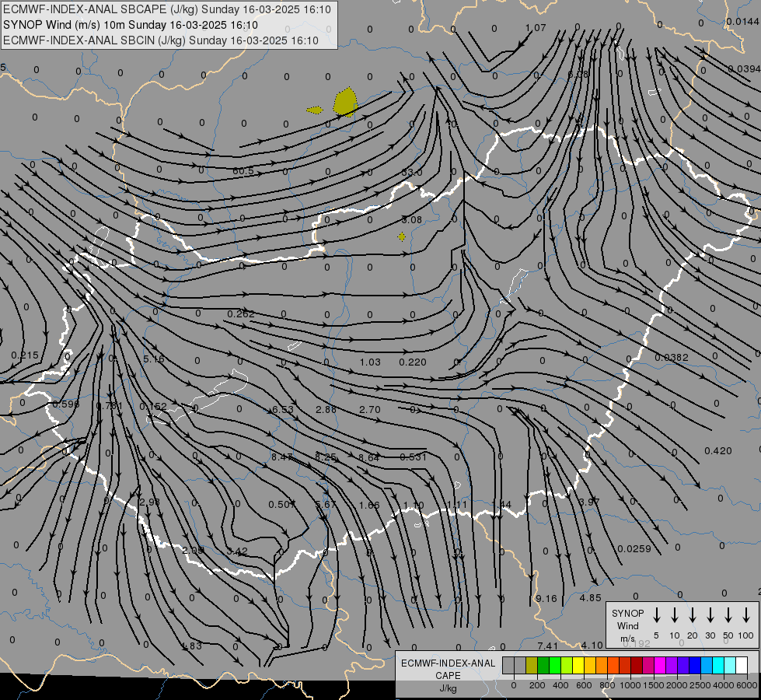Click the 5.16 map value
Image resolution: width=761 pixels, height=700 pixels.
(154, 359)
